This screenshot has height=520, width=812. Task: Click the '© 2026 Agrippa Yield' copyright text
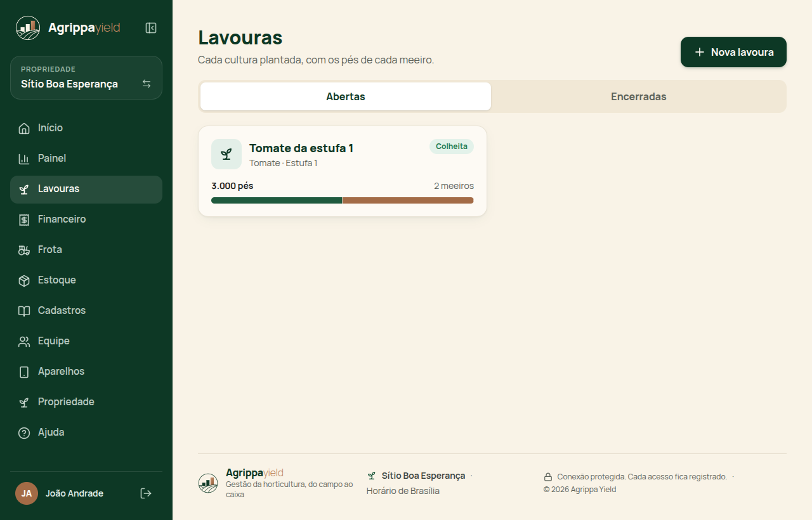point(580,490)
